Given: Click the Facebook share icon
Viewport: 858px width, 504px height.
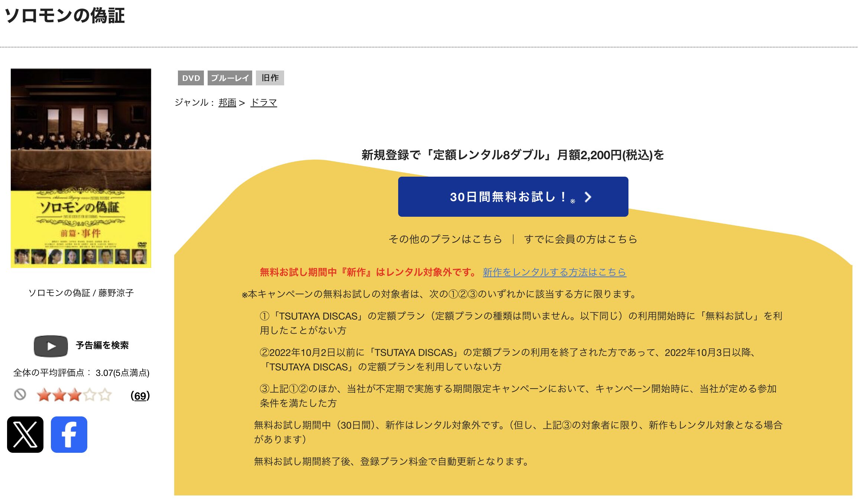Looking at the screenshot, I should [x=69, y=434].
